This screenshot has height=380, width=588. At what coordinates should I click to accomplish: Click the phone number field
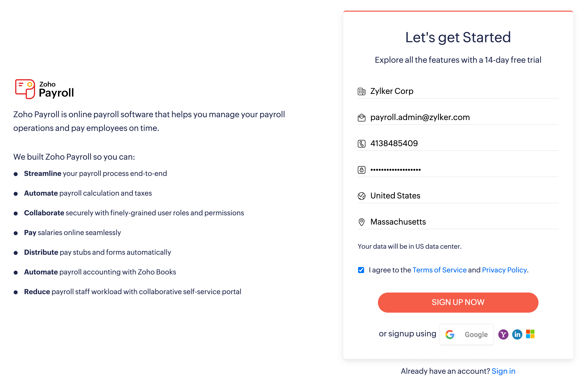[462, 143]
